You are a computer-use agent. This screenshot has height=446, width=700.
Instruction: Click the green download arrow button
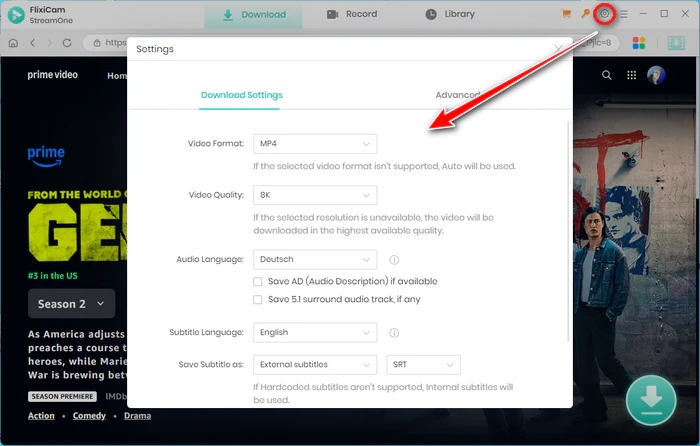651,399
